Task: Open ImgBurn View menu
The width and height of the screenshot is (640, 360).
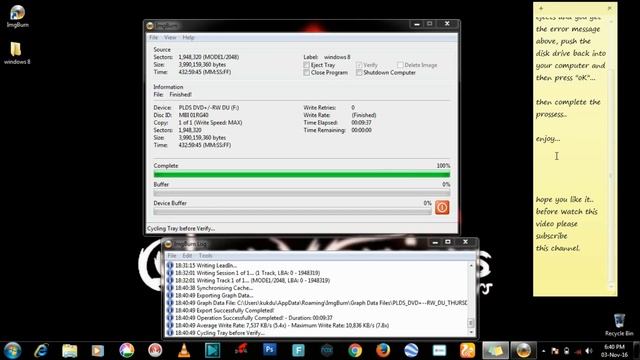Action: (170, 38)
